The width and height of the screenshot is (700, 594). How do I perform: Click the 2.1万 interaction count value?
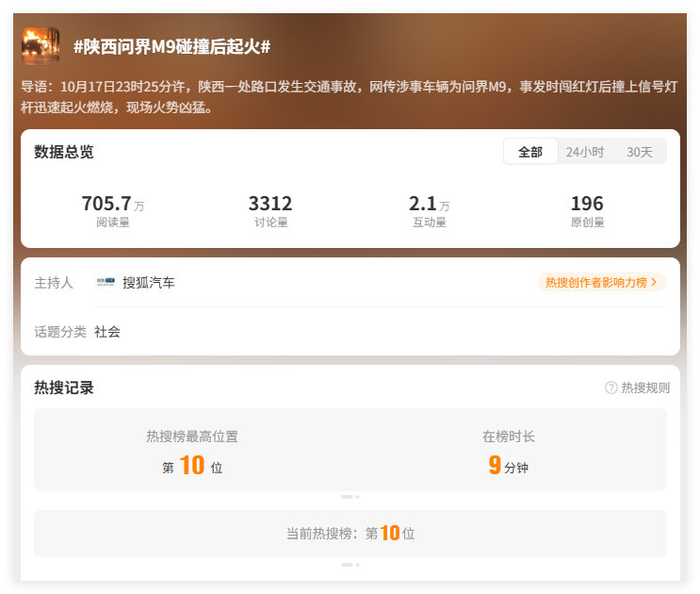click(x=429, y=204)
